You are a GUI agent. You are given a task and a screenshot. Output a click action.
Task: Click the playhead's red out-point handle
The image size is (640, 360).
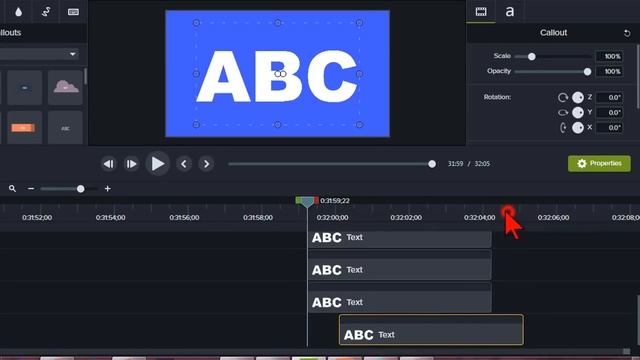(316, 200)
